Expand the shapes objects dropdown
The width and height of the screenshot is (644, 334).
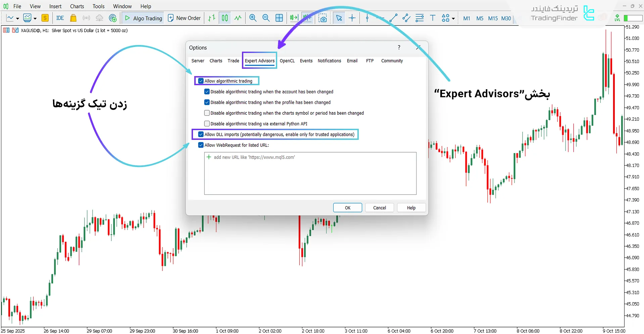point(453,18)
